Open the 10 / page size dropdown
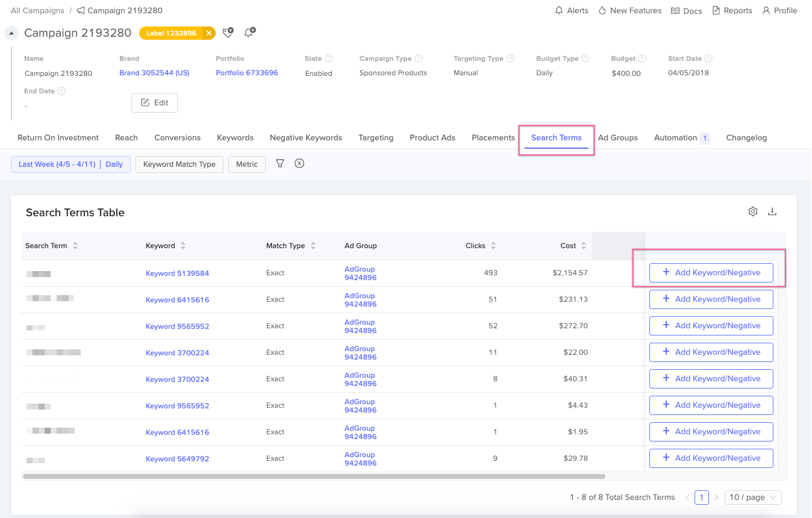The width and height of the screenshot is (812, 518). point(752,497)
